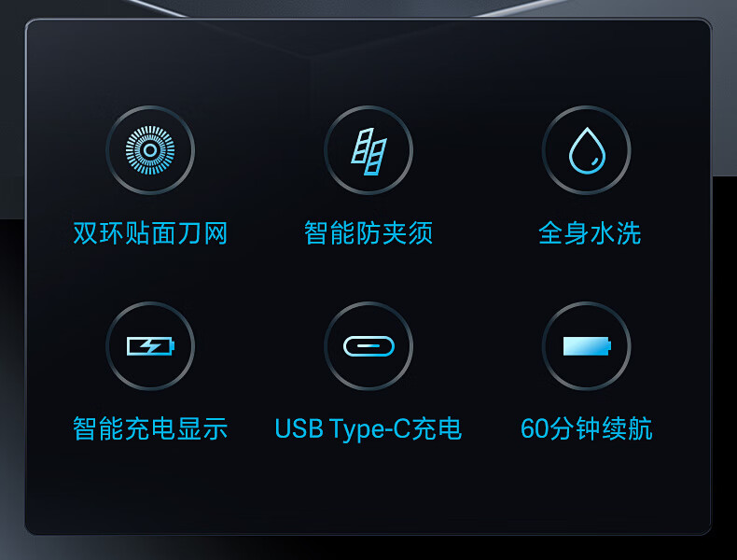This screenshot has height=560, width=737.
Task: Select the 60分钟续航 text
Action: [x=587, y=428]
